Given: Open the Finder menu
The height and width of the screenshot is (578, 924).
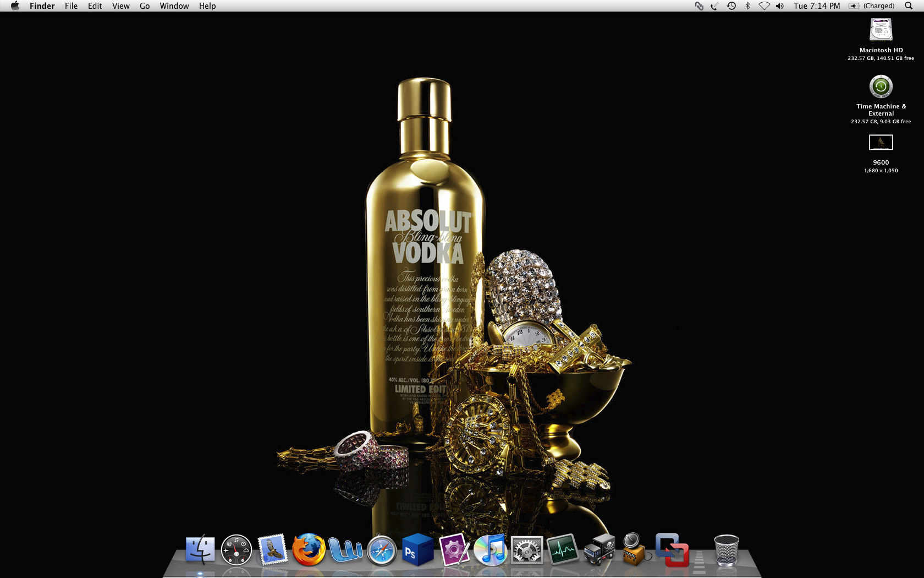Looking at the screenshot, I should [42, 6].
